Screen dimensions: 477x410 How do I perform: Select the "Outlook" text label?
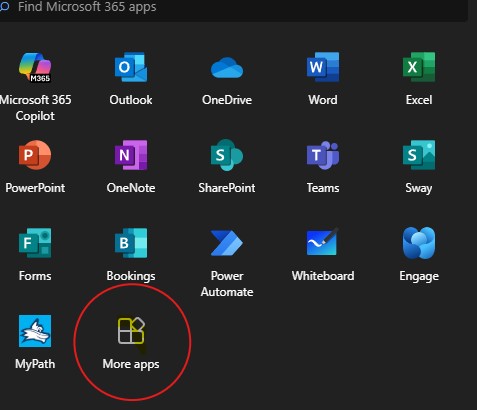click(x=131, y=100)
